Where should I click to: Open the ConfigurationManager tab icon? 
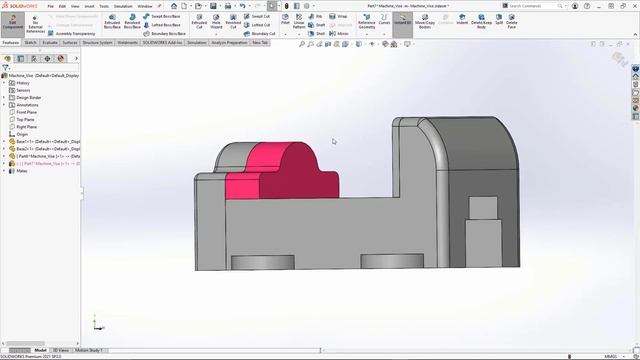tap(34, 59)
